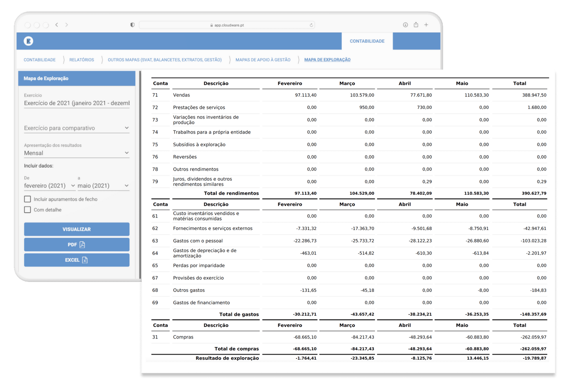Click the Compras row description
This screenshot has height=384, width=588.
pyautogui.click(x=183, y=337)
